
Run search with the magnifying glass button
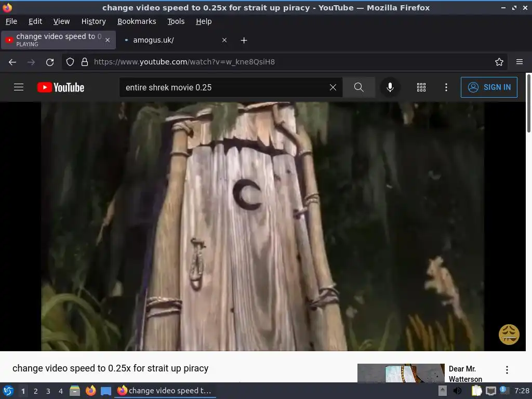point(358,87)
